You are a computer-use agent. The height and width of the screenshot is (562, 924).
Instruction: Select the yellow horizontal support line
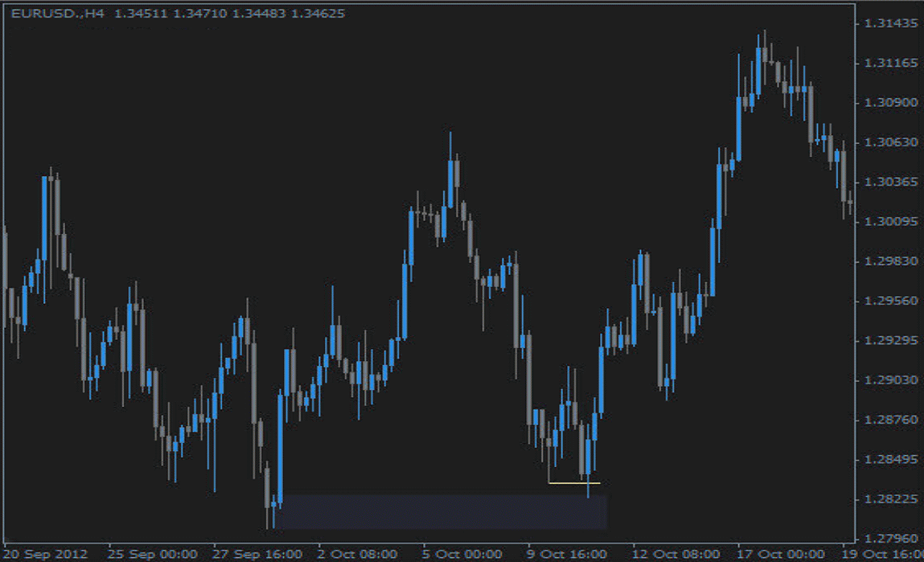click(x=574, y=483)
